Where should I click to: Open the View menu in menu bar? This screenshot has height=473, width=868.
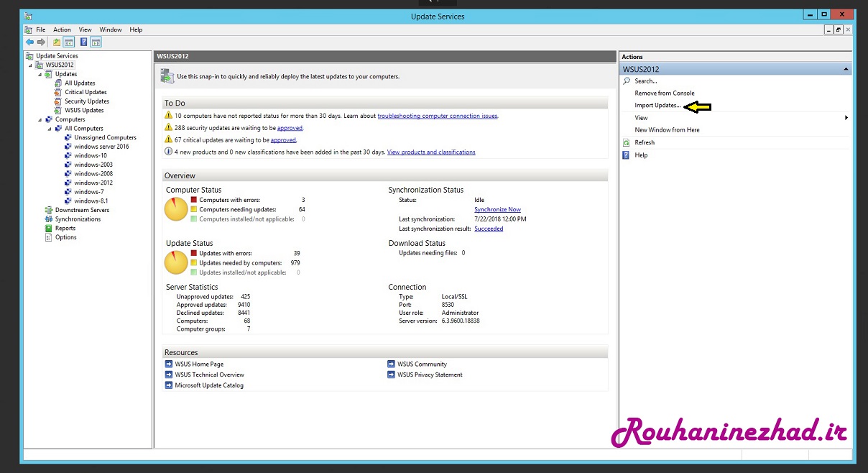tap(85, 29)
